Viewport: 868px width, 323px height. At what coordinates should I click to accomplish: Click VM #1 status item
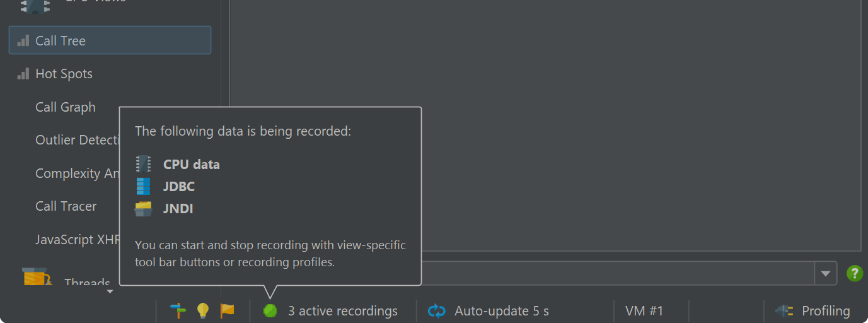(x=644, y=311)
